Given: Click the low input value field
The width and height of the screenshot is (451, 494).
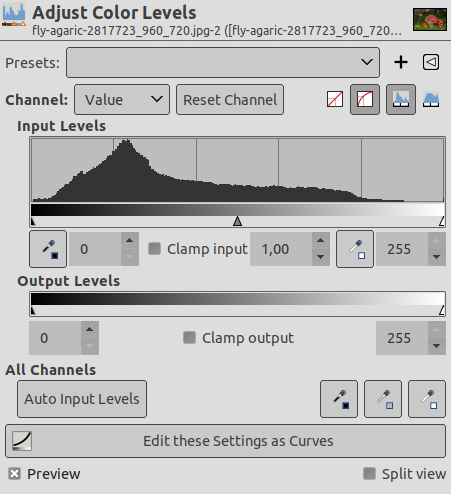Looking at the screenshot, I should [x=95, y=249].
